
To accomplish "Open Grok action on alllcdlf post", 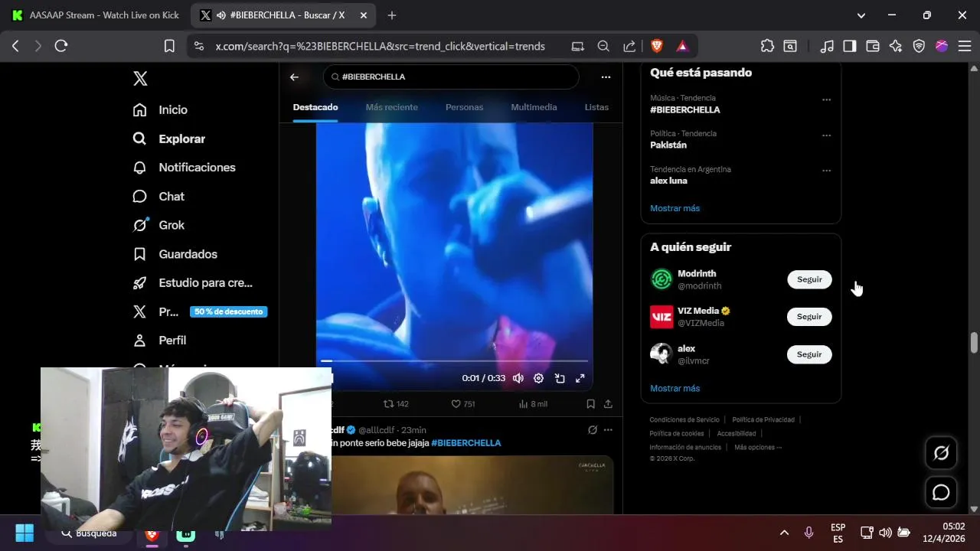I will (x=593, y=430).
